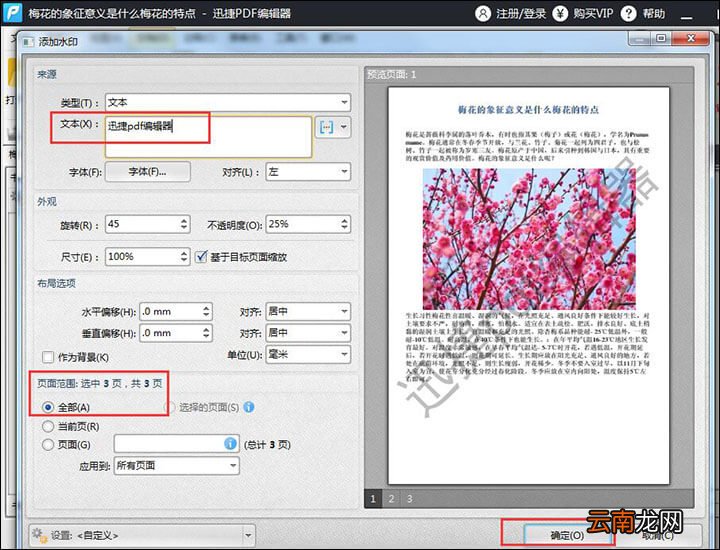Click the 取消(C) button
The height and width of the screenshot is (550, 720).
tap(658, 535)
